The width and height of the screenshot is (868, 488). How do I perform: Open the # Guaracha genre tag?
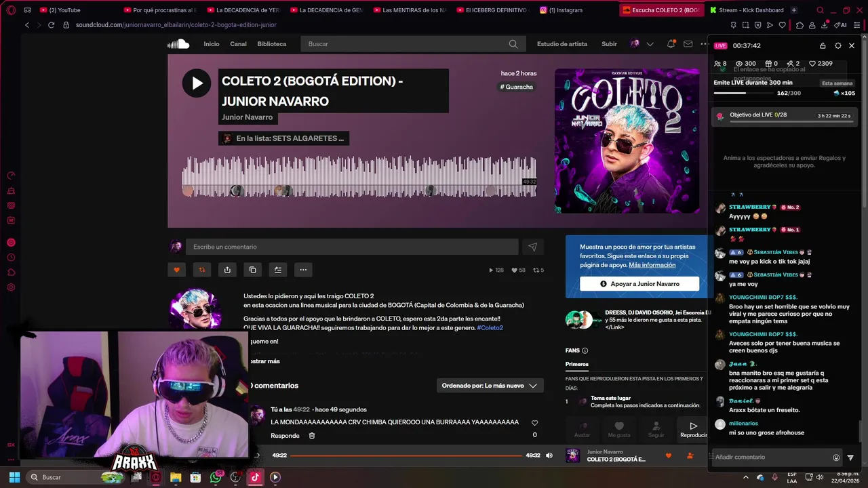(x=517, y=87)
